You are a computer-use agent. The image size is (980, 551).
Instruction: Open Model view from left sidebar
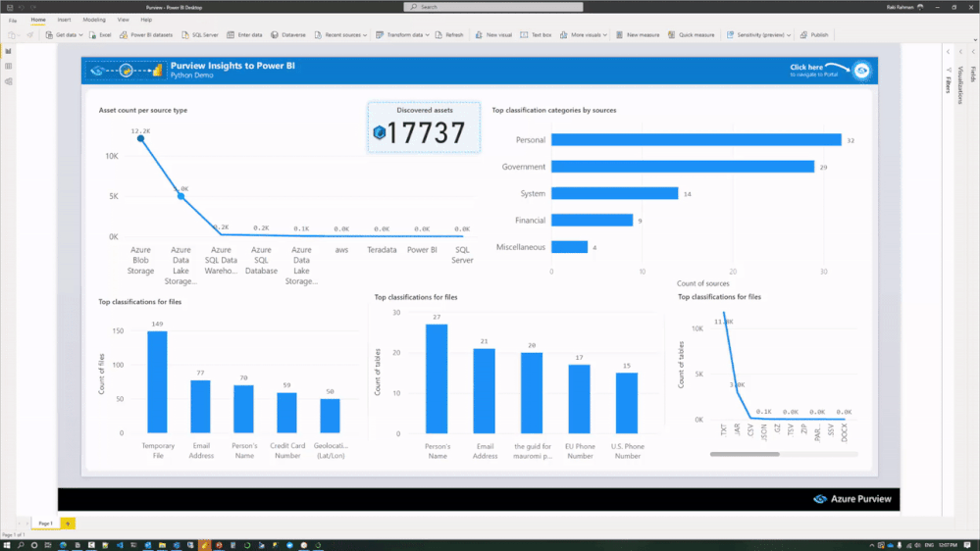tap(8, 81)
